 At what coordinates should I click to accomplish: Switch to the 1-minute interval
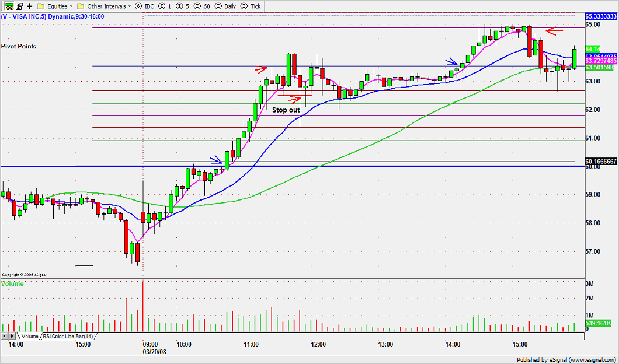pyautogui.click(x=165, y=6)
